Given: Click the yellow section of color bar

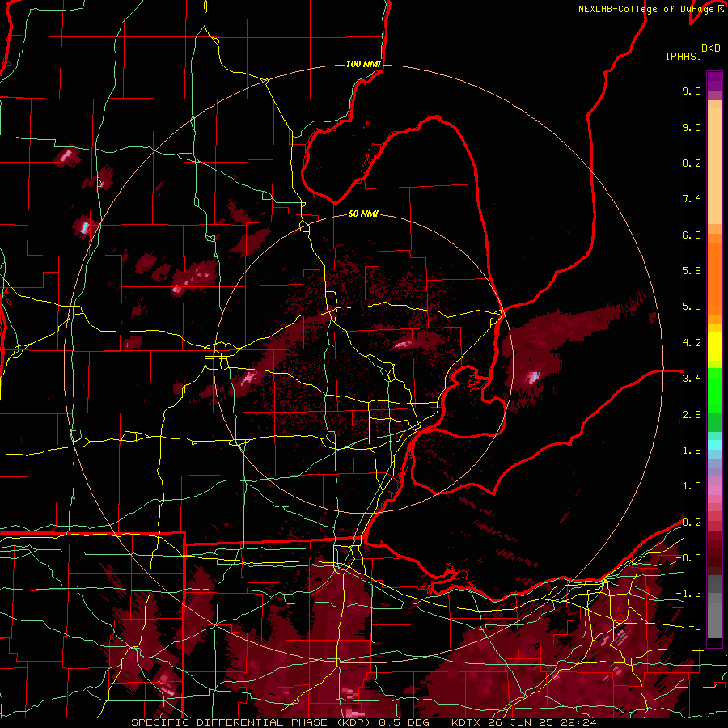Looking at the screenshot, I should coord(714,346).
